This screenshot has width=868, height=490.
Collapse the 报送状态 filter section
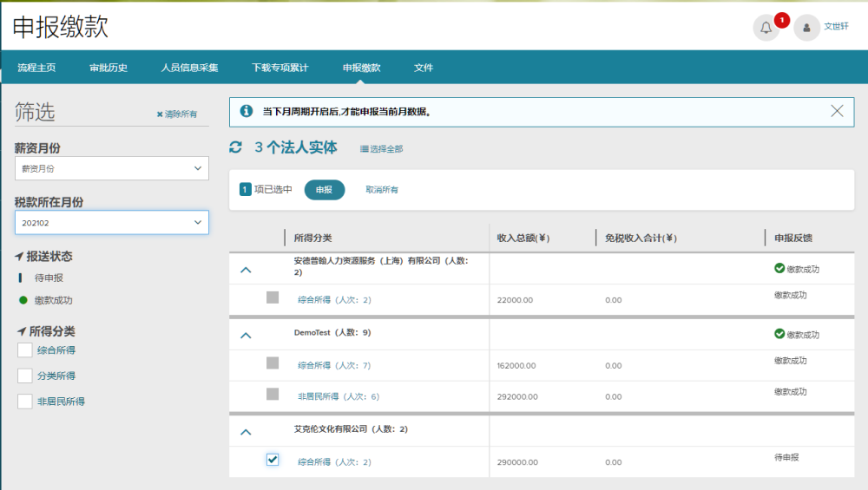(43, 256)
